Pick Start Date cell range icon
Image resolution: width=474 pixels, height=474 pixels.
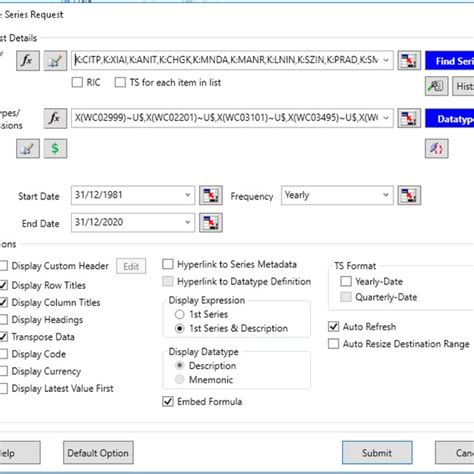[211, 195]
